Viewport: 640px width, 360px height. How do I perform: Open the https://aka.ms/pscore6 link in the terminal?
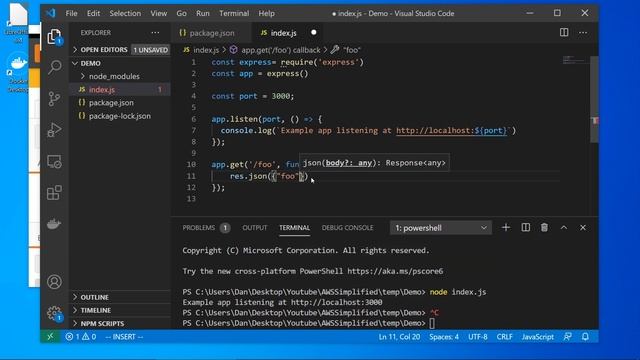click(x=395, y=271)
